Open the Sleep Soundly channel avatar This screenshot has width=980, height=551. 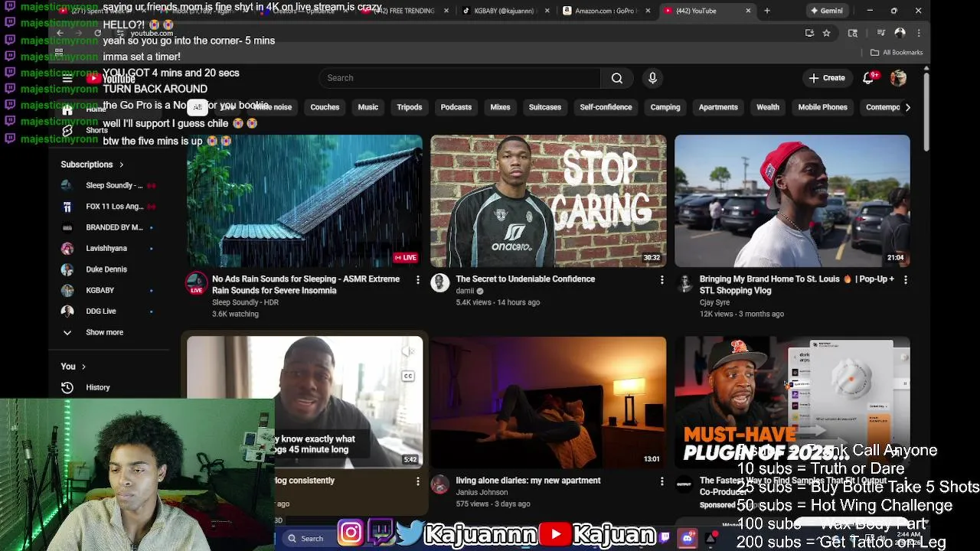197,283
